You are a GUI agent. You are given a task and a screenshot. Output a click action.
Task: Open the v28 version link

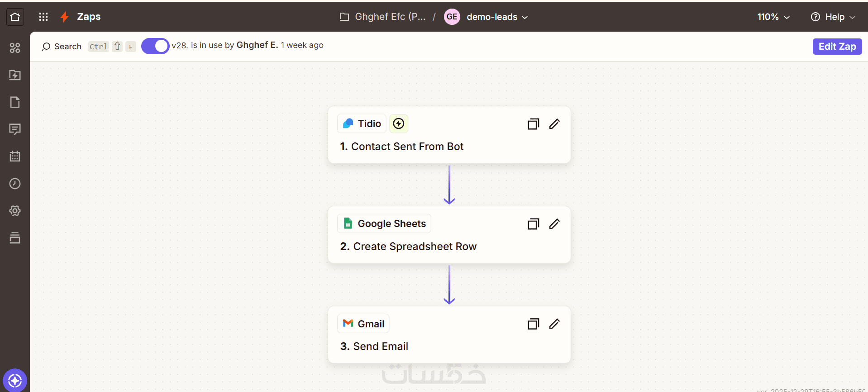coord(180,46)
